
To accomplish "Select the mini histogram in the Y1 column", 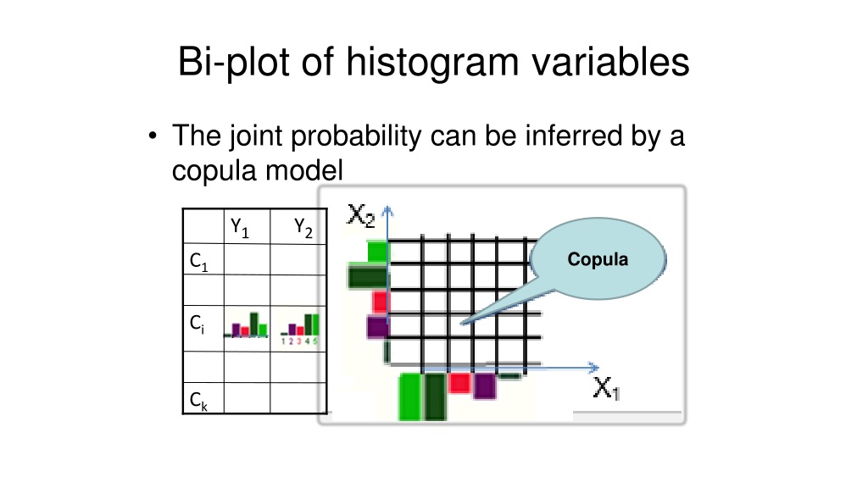I will click(x=247, y=324).
